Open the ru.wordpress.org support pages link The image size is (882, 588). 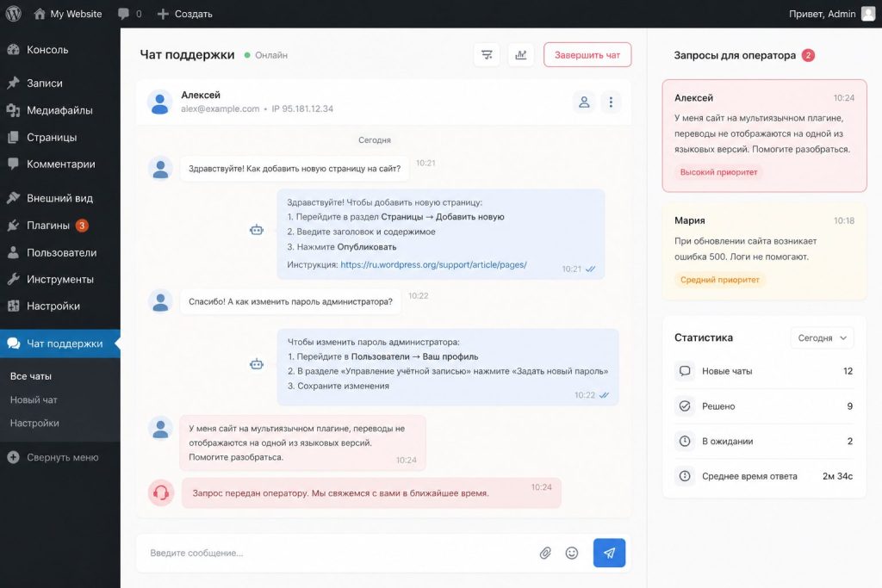[434, 264]
